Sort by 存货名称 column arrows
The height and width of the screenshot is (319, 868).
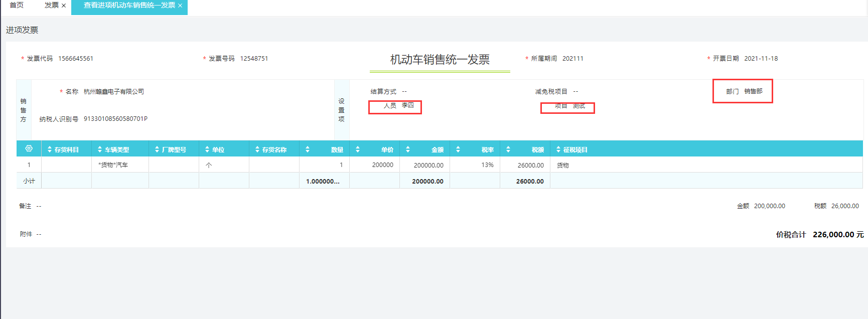point(257,149)
